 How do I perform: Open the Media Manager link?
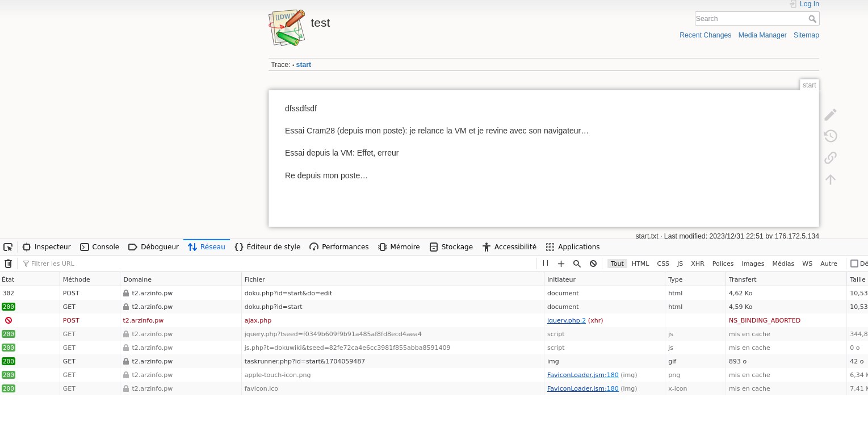tap(762, 35)
